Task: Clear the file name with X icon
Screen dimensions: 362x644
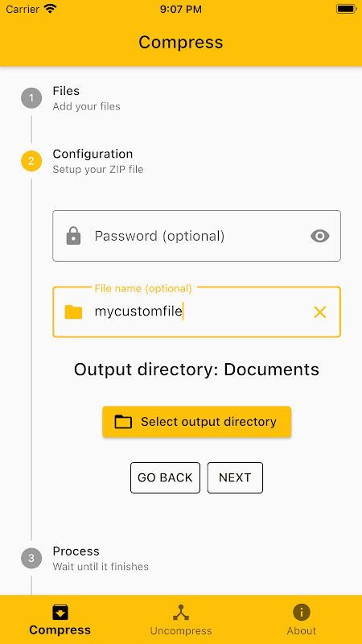Action: [x=319, y=312]
